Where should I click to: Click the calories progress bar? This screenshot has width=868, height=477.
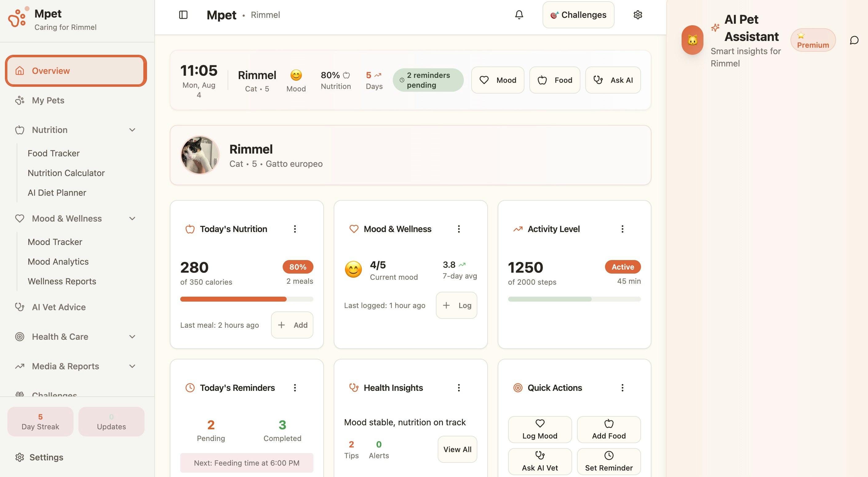247,299
